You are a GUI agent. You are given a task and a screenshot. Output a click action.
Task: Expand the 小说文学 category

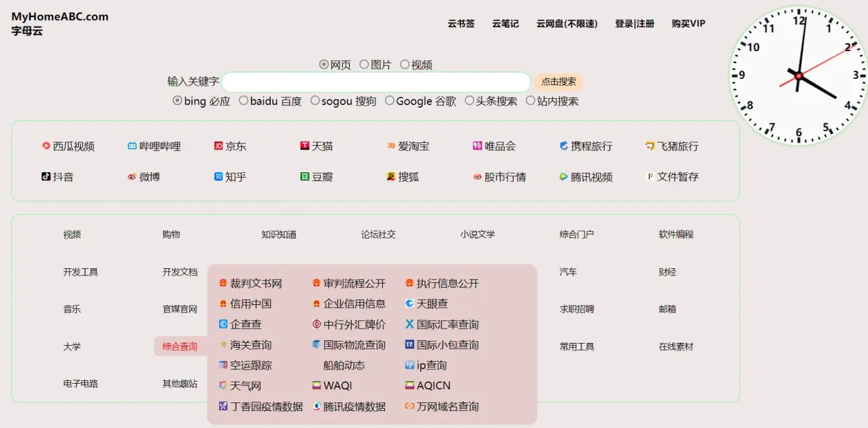[478, 234]
